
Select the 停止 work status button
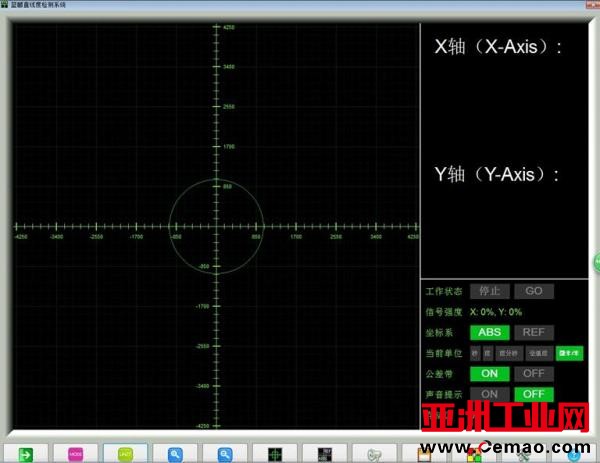pyautogui.click(x=490, y=291)
